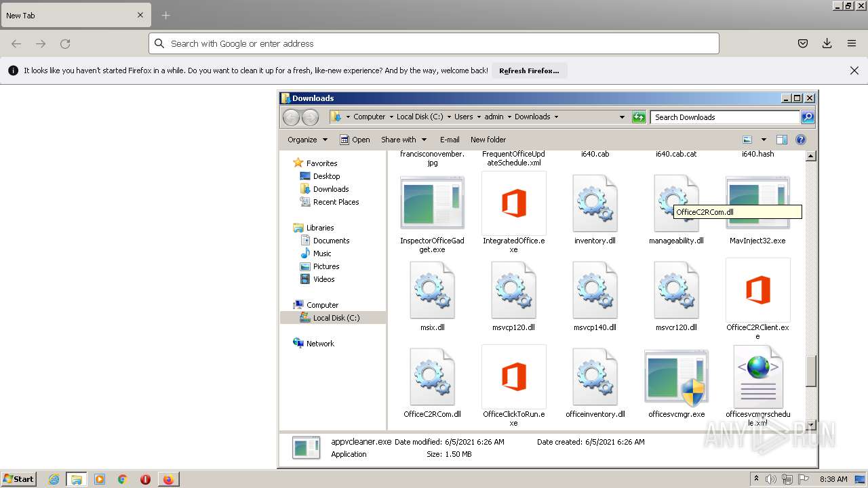Click the Firefox address search field

click(434, 43)
